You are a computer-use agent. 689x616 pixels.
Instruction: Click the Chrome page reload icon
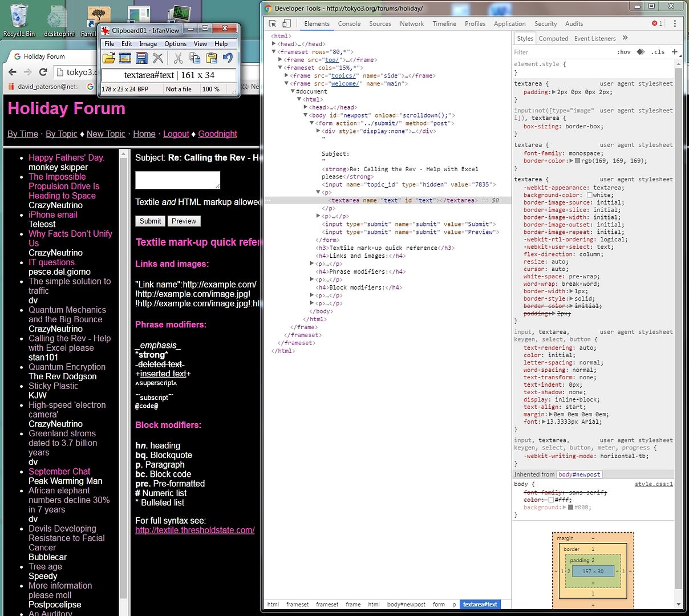pyautogui.click(x=43, y=72)
